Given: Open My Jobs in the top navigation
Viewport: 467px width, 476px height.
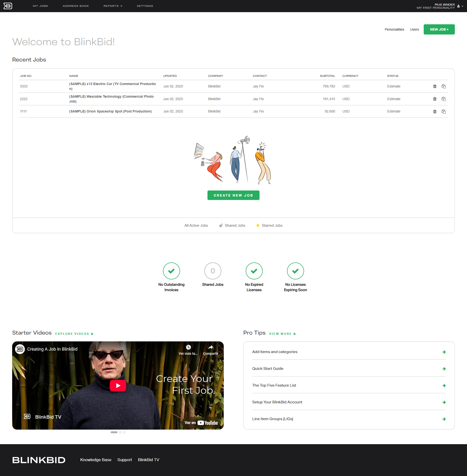Looking at the screenshot, I should pyautogui.click(x=40, y=6).
